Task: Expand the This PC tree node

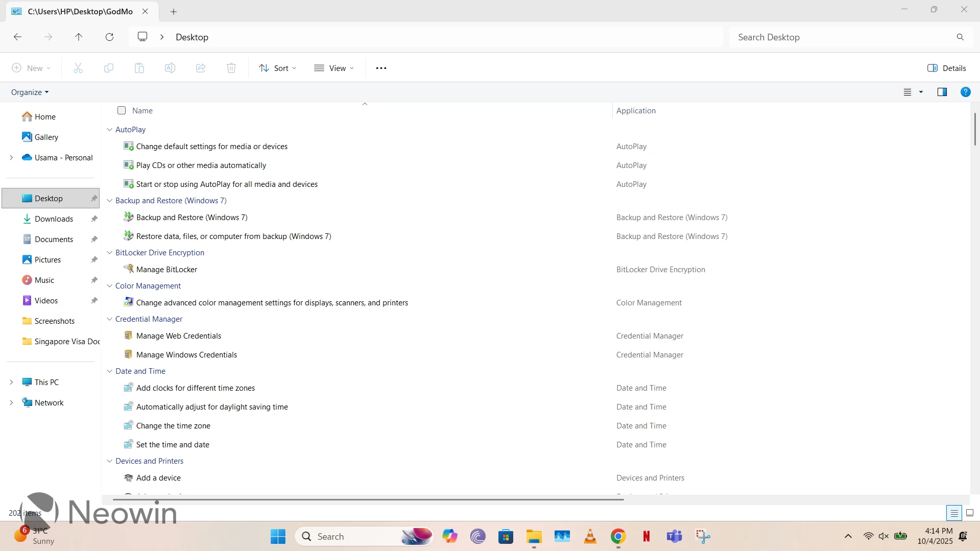Action: point(11,382)
